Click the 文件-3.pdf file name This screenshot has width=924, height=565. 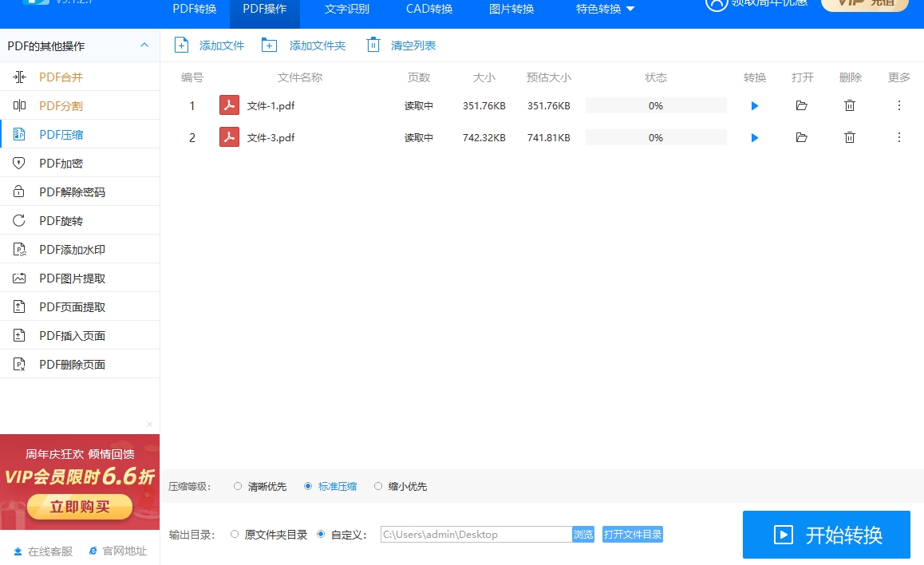click(270, 137)
